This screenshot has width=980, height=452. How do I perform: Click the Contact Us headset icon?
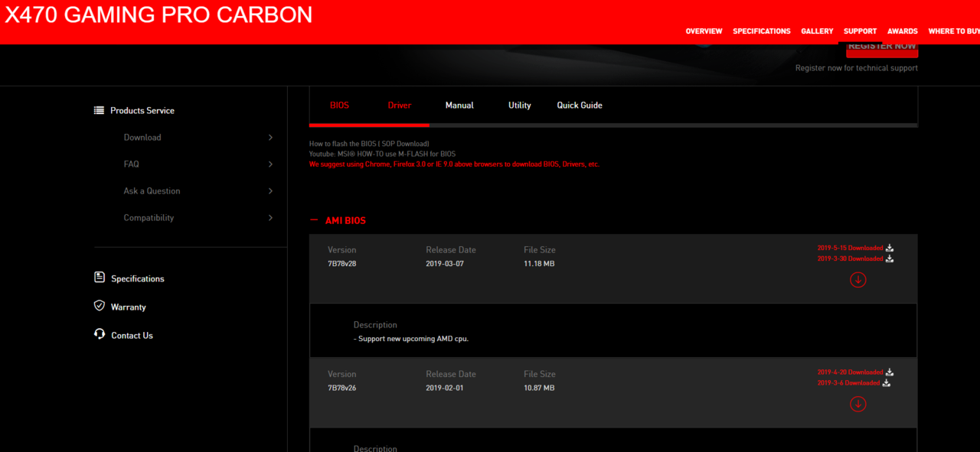[x=99, y=334]
